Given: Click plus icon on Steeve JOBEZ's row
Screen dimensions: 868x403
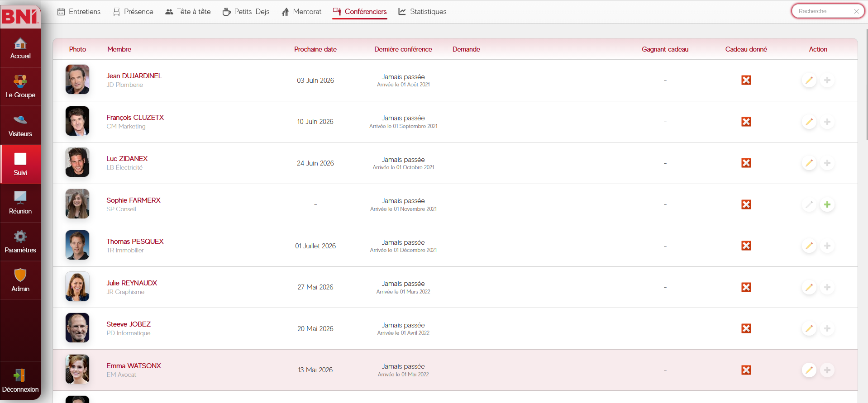Looking at the screenshot, I should click(827, 329).
